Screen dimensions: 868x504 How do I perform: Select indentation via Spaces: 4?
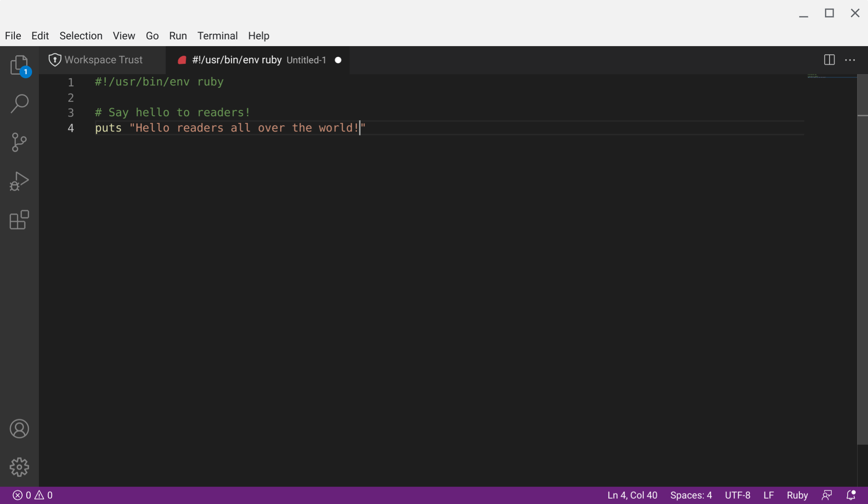pos(691,495)
